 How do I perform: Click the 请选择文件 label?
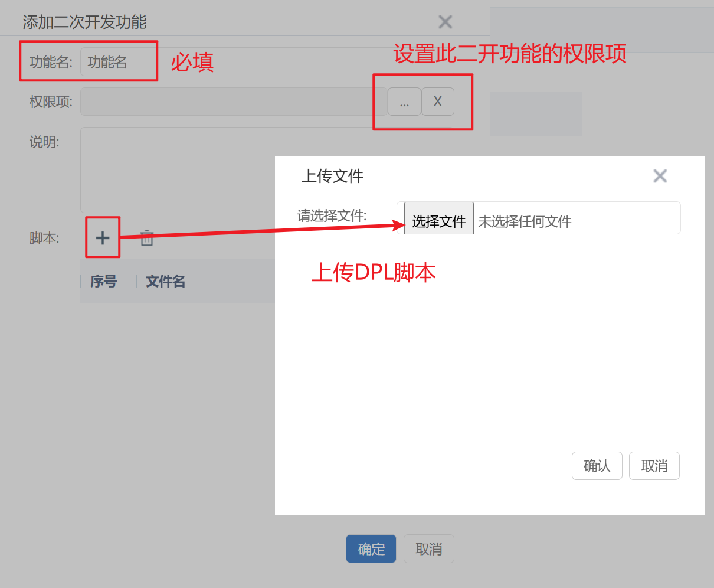332,216
